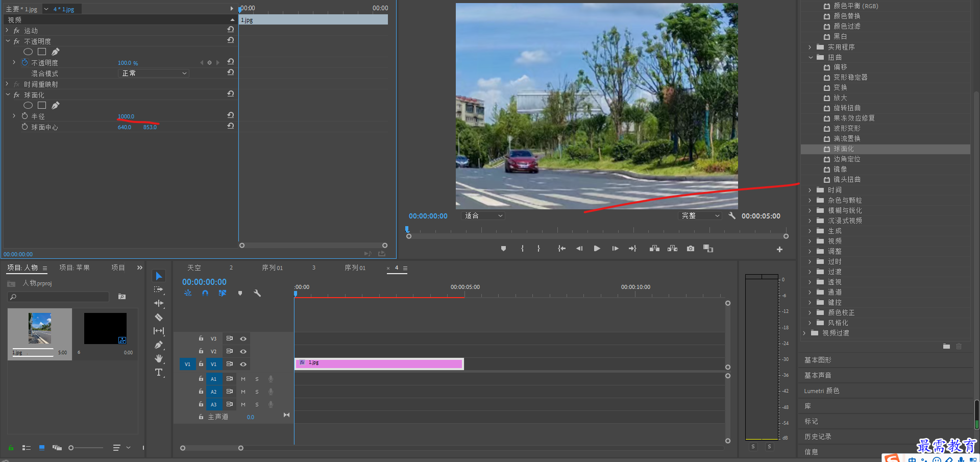Toggle V1 track visibility eye
This screenshot has height=462, width=980.
243,364
